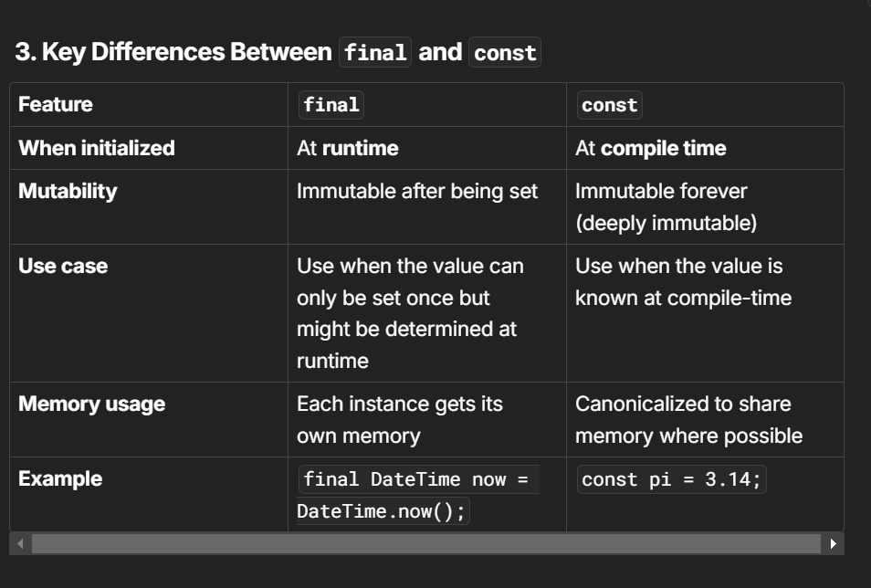
Task: Click the horizontal scrollbar thumb
Action: pos(426,543)
